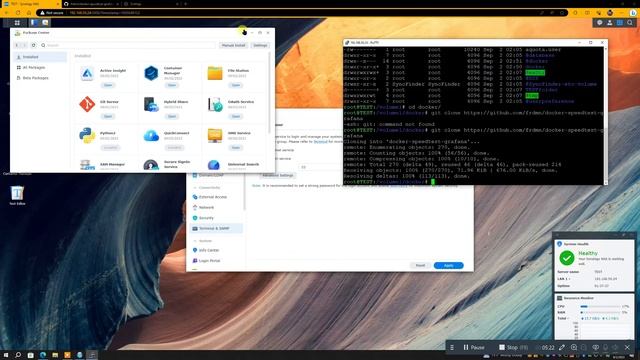Open Package Center Settings button
Image resolution: width=640 pixels, height=360 pixels.
[260, 45]
